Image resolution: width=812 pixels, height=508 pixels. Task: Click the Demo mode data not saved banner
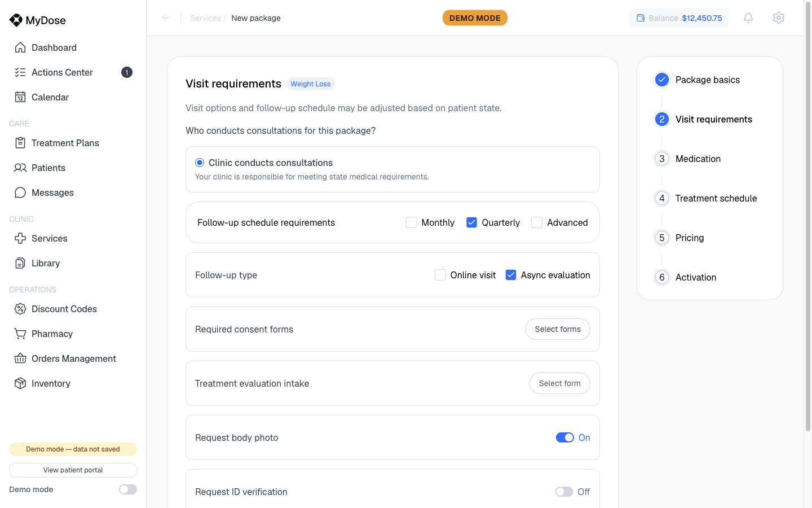click(73, 449)
